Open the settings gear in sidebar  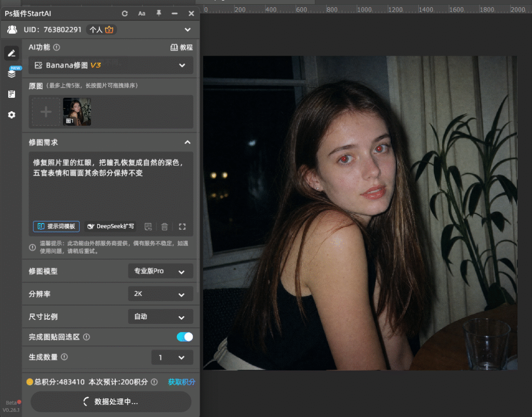point(11,115)
